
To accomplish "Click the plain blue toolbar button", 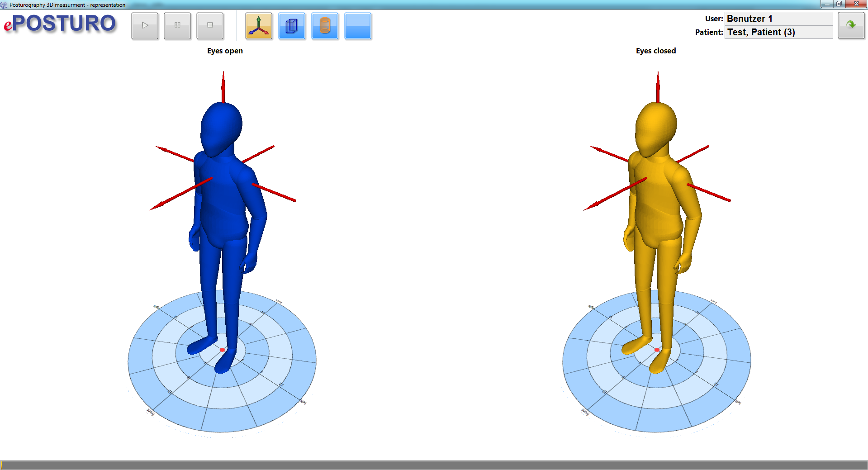I will coord(357,26).
